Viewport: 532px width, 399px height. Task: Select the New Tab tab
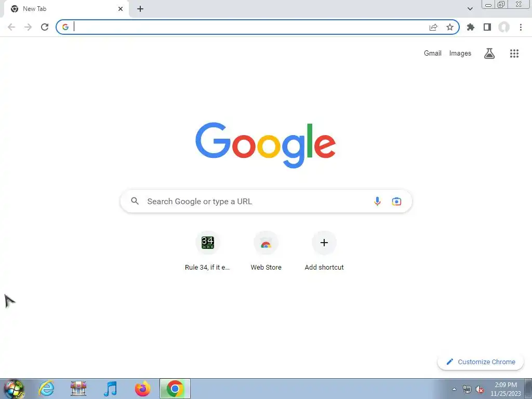click(x=66, y=9)
